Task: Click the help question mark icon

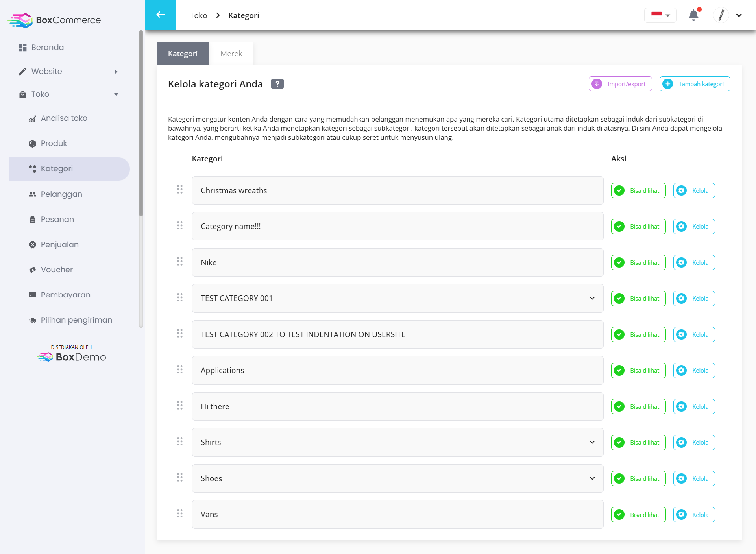Action: pyautogui.click(x=277, y=84)
